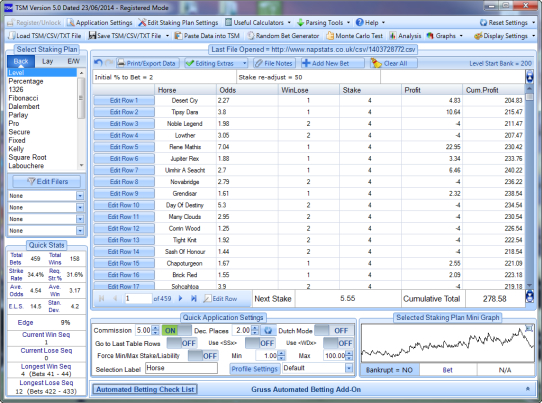Screen dimensions: 542x403
Task: Load TSM/CSV/TXT File
Action: (x=45, y=36)
